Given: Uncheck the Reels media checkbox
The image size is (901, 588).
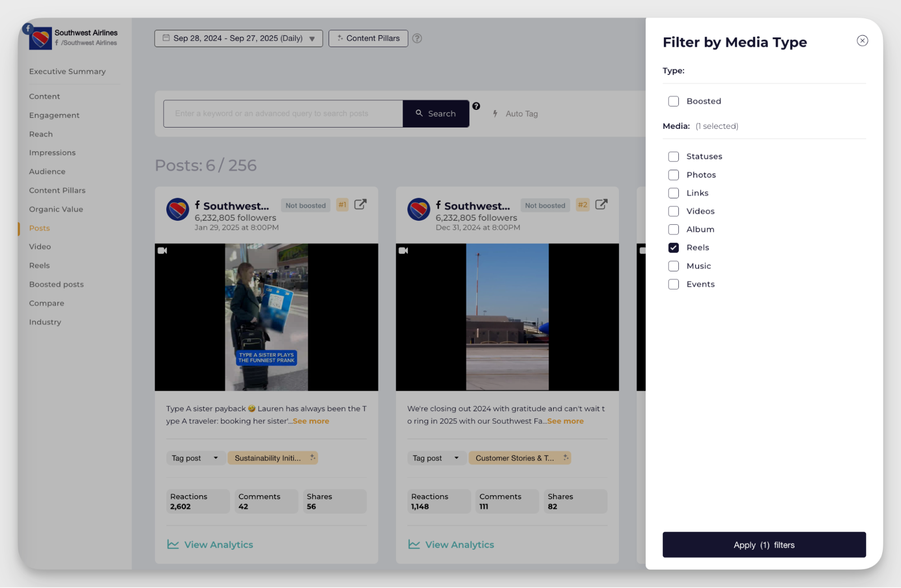Looking at the screenshot, I should click(x=673, y=248).
